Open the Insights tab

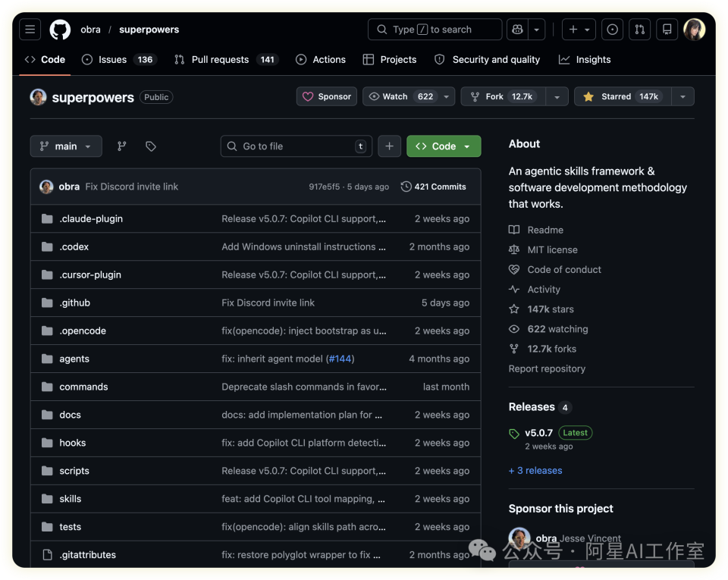point(585,59)
